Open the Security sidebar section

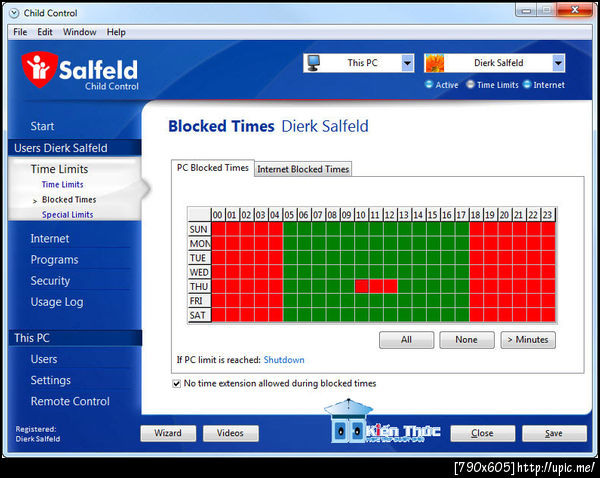tap(50, 281)
